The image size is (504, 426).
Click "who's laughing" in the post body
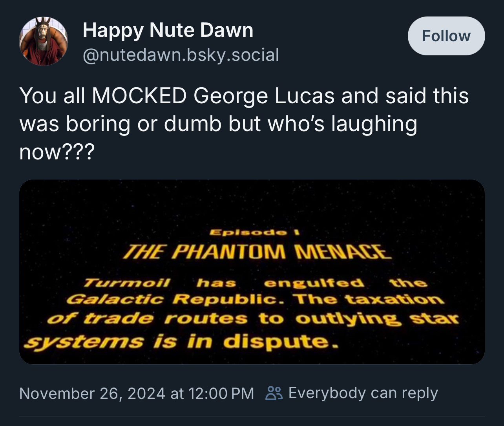click(x=342, y=124)
